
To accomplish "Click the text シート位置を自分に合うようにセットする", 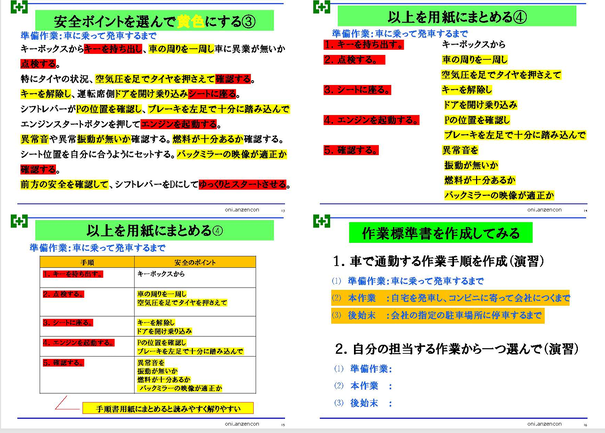I will pos(98,154).
